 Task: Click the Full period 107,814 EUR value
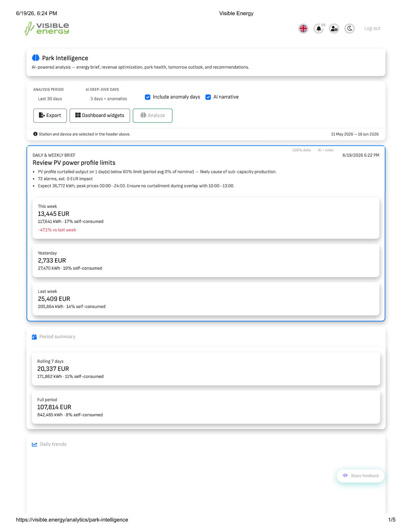[54, 407]
